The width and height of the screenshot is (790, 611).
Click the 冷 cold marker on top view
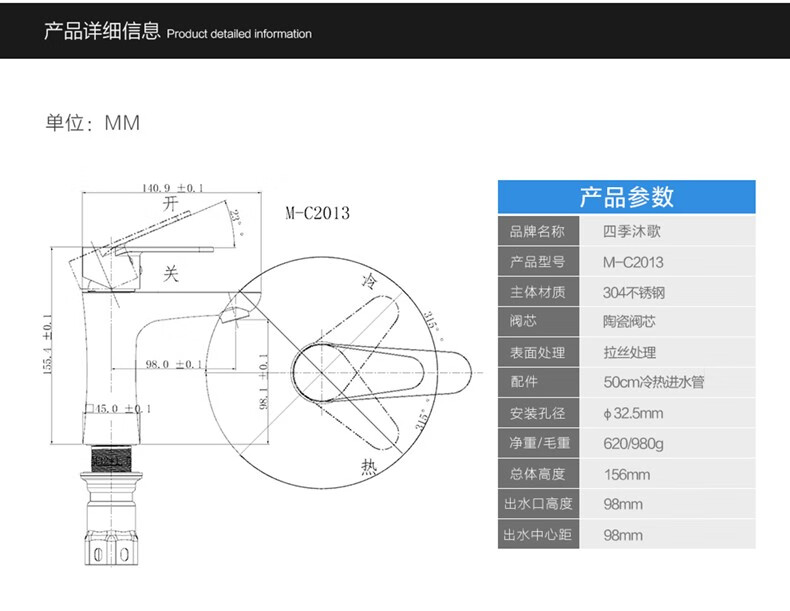367,281
